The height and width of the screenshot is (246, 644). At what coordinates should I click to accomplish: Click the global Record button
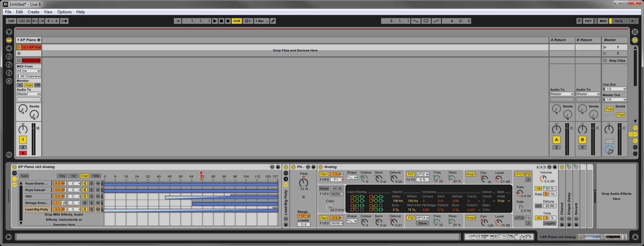pyautogui.click(x=228, y=21)
